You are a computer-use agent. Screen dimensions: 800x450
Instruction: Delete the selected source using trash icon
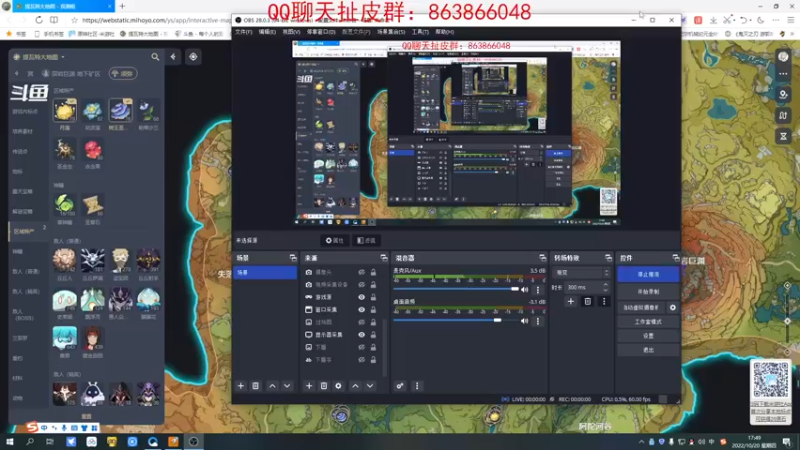(x=323, y=386)
